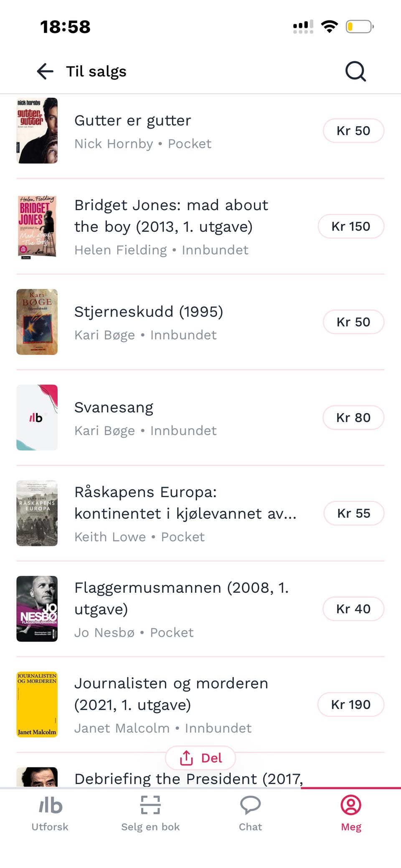Tap Kr 150 price on Bridget Jones
Viewport: 401px width, 868px height.
click(351, 226)
